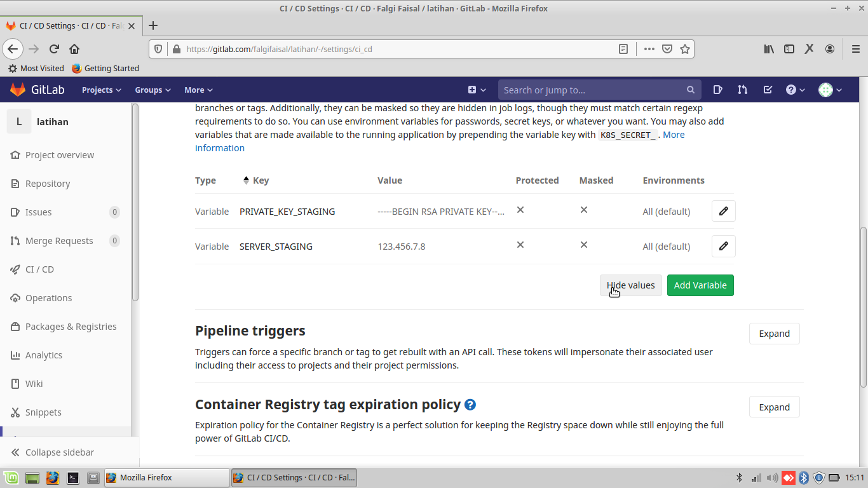This screenshot has width=868, height=488.
Task: Open the CI / CD section in sidebar
Action: point(39,269)
